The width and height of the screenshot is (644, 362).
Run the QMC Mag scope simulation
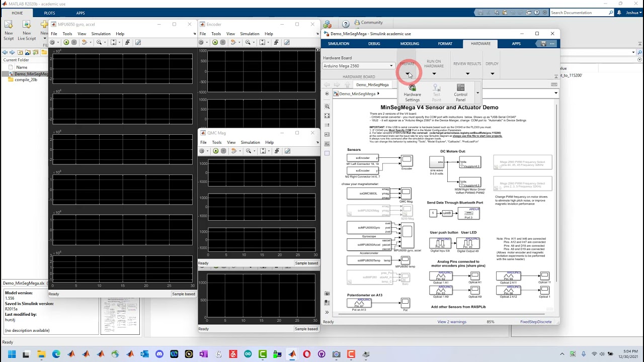(x=215, y=151)
